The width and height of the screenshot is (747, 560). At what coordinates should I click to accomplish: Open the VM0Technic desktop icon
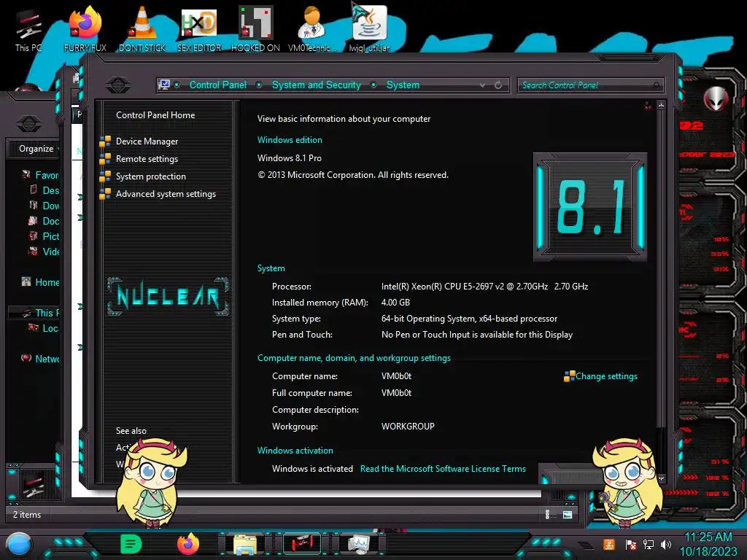pyautogui.click(x=312, y=29)
